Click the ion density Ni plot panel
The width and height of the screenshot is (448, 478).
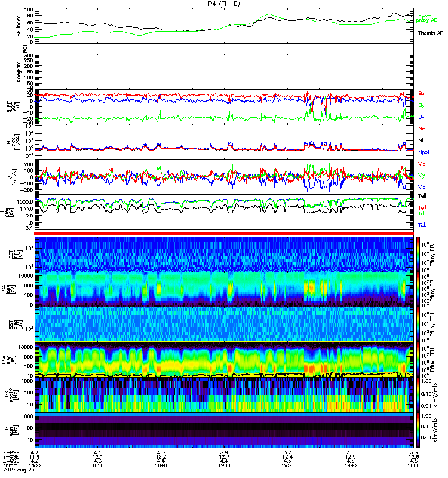(224, 142)
